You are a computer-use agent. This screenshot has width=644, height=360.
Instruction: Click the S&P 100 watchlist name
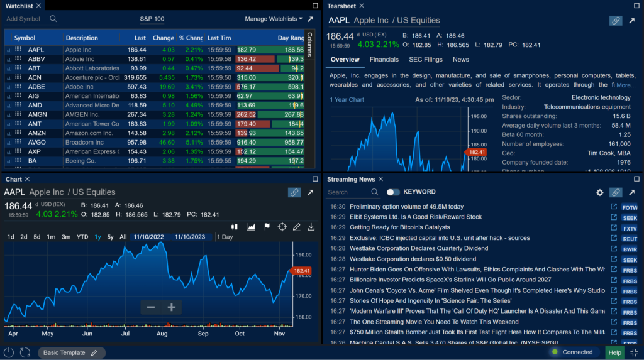tap(152, 19)
